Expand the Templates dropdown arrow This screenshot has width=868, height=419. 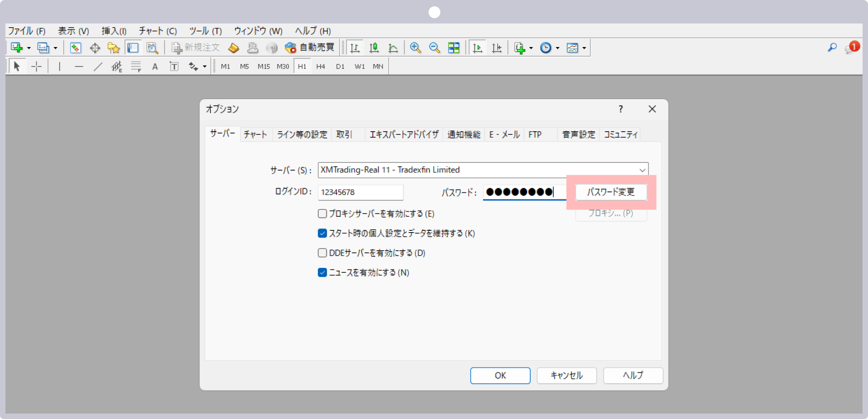(584, 48)
